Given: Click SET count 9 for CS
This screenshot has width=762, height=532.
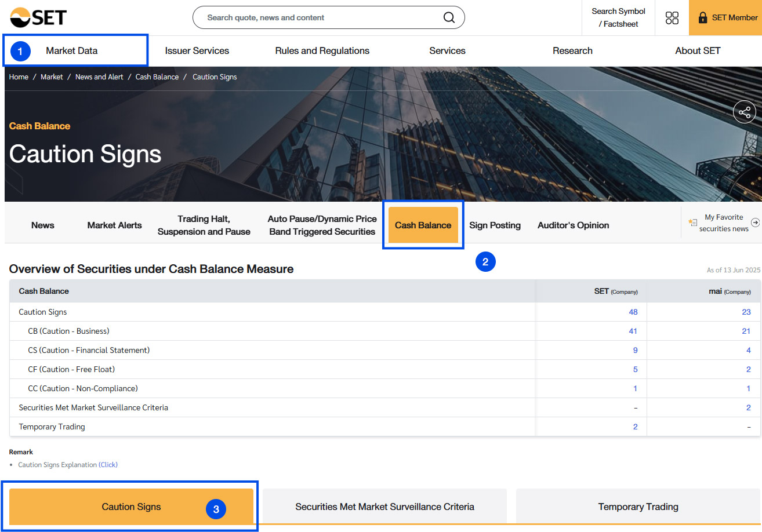Looking at the screenshot, I should 636,350.
